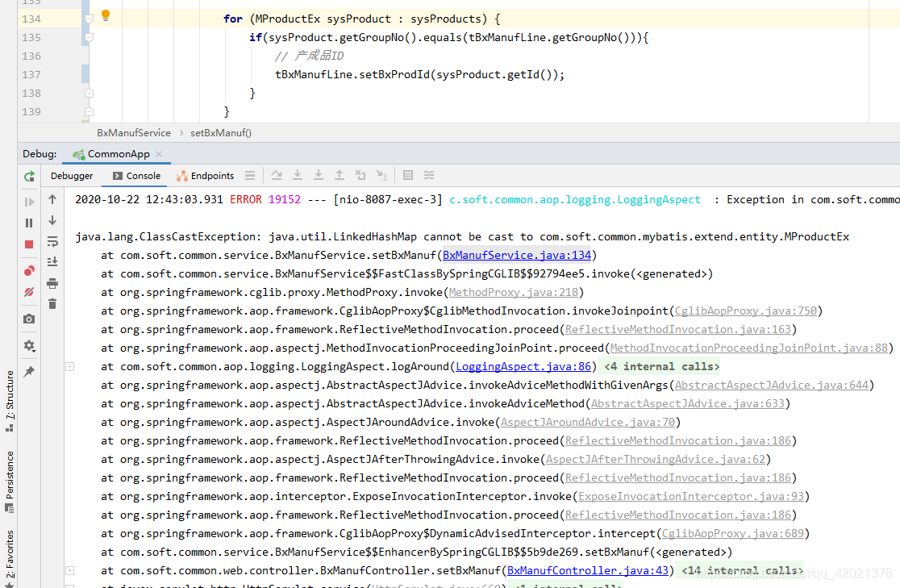Viewport: 900px width, 588px height.
Task: Click the lightbulb intention icon on line 134
Action: tap(105, 15)
